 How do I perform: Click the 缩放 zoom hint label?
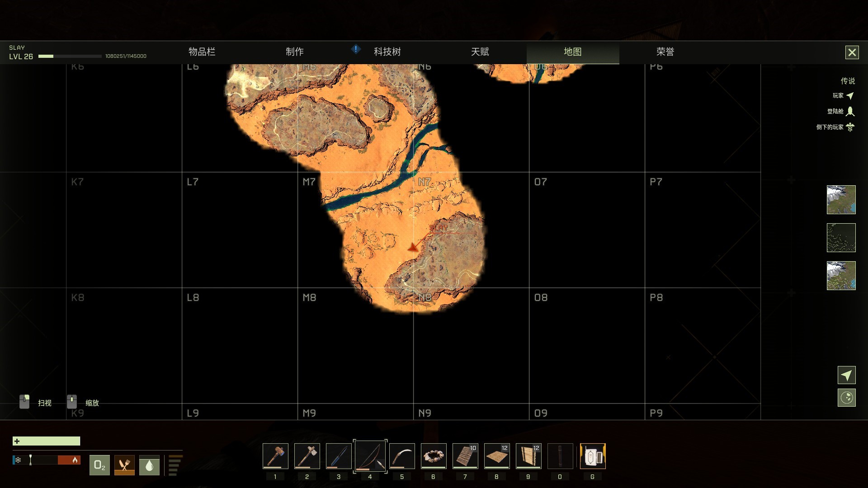[92, 403]
